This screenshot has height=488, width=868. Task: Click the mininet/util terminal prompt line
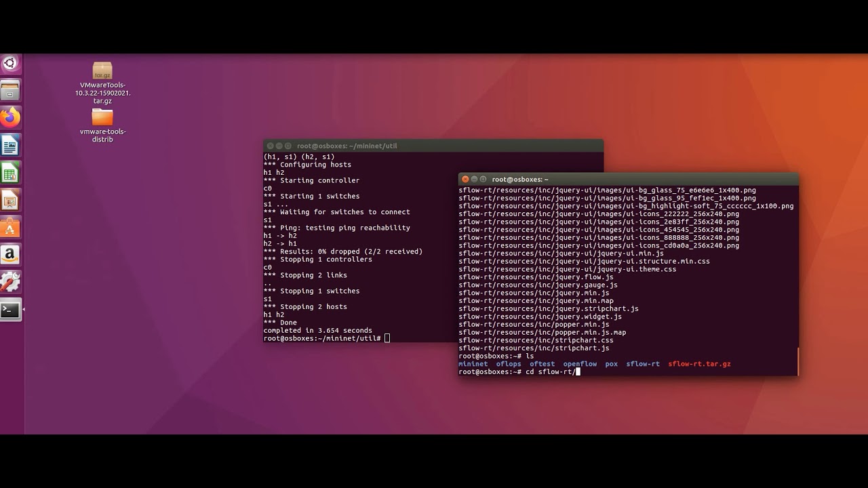point(326,338)
